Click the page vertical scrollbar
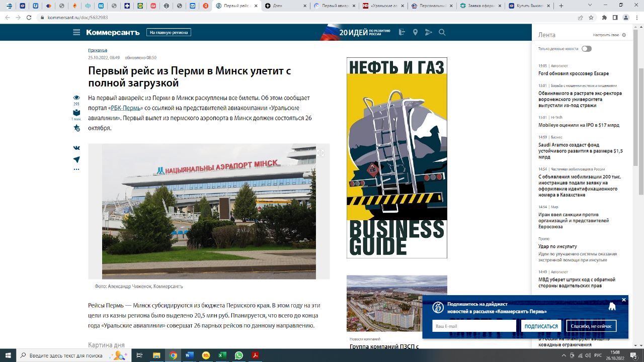This screenshot has height=362, width=644. [641, 131]
